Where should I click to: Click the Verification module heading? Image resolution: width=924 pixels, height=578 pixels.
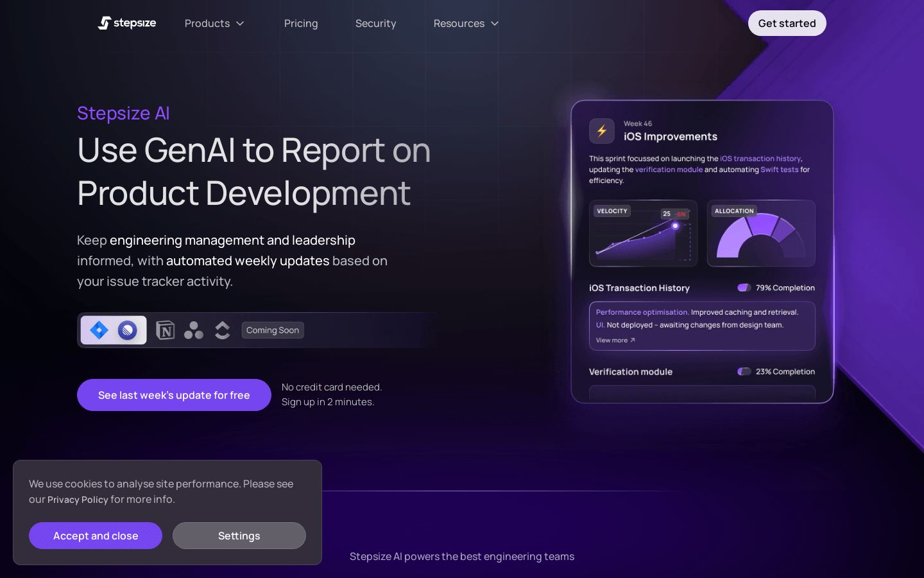[x=631, y=372]
